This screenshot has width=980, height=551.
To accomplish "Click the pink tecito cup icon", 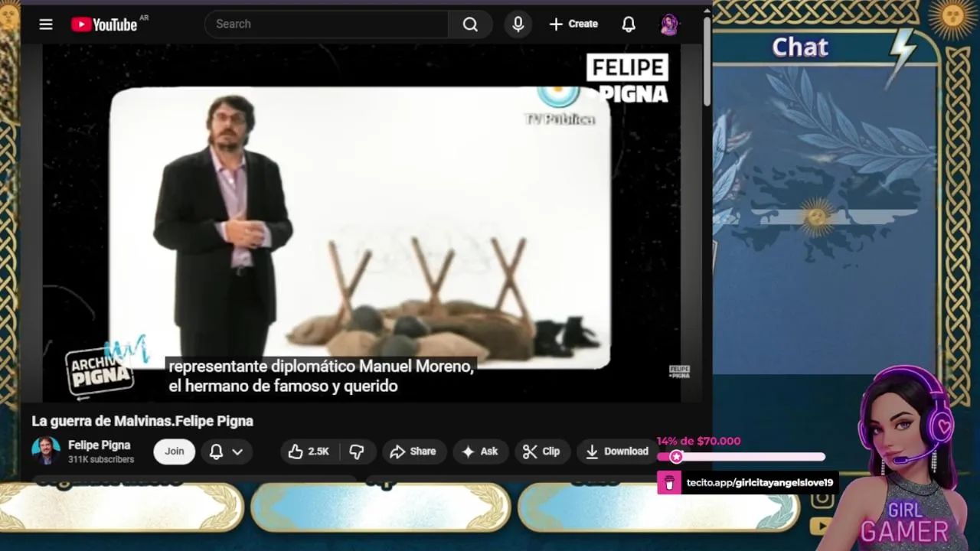I will coord(669,483).
